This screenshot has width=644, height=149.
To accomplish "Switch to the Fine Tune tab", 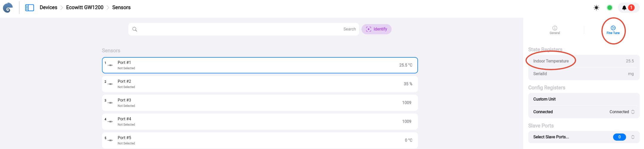I will (613, 30).
